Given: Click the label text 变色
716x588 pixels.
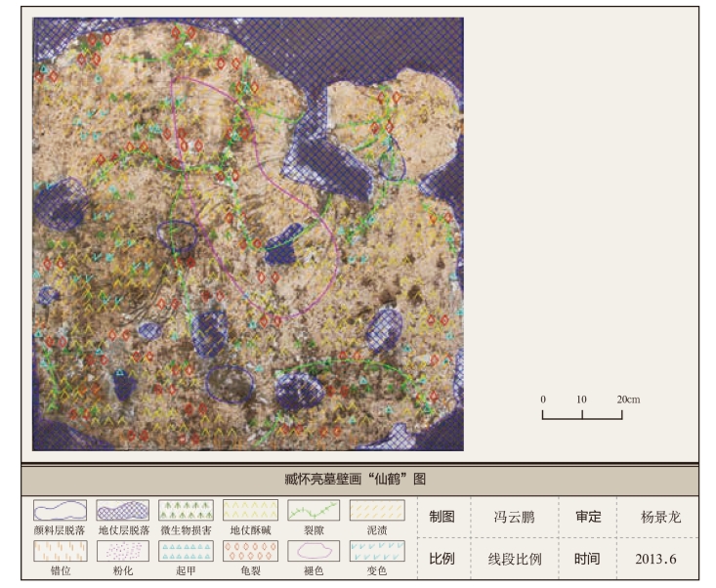Looking at the screenshot, I should 377,570.
